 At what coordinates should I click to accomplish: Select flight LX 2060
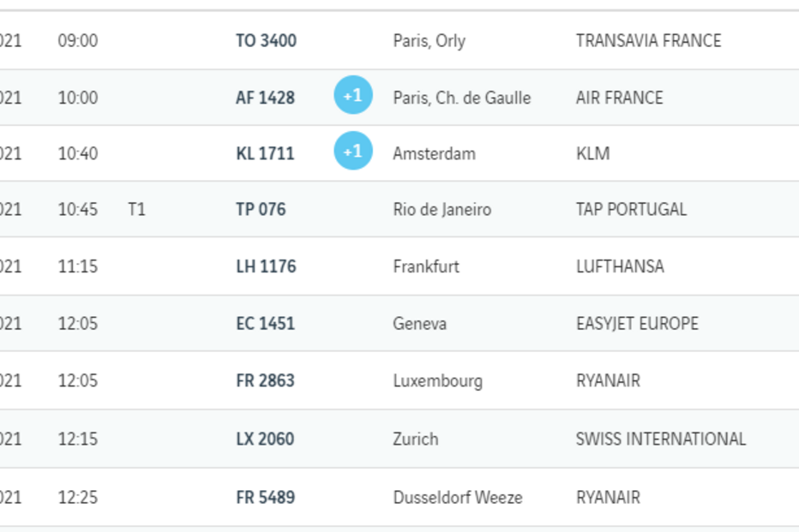(265, 439)
